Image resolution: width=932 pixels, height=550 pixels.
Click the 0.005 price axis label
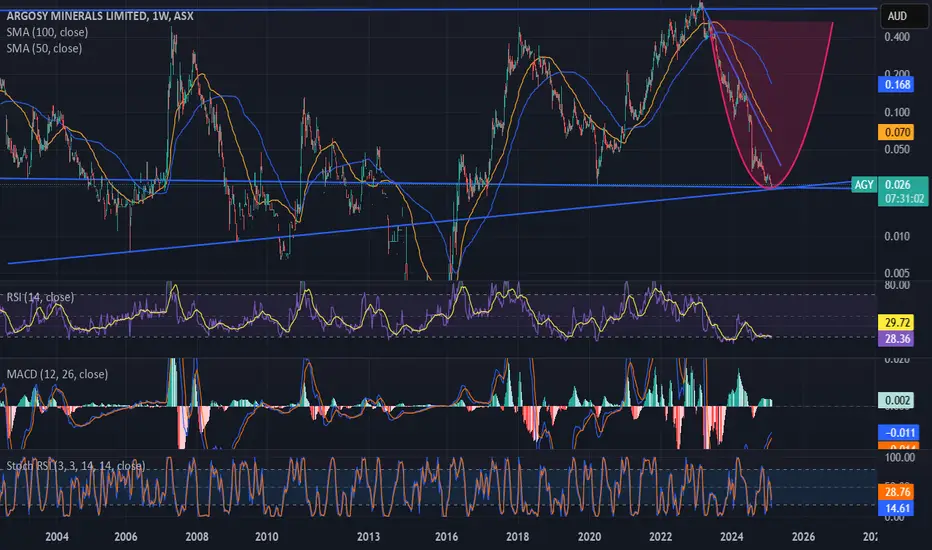click(897, 273)
